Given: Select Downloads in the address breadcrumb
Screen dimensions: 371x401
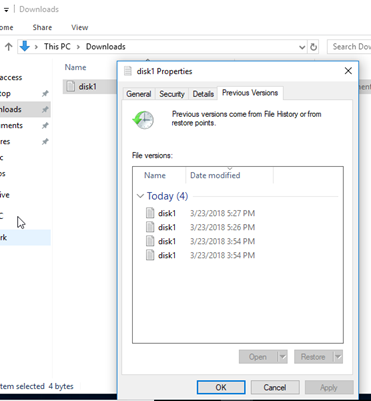Looking at the screenshot, I should tap(106, 47).
